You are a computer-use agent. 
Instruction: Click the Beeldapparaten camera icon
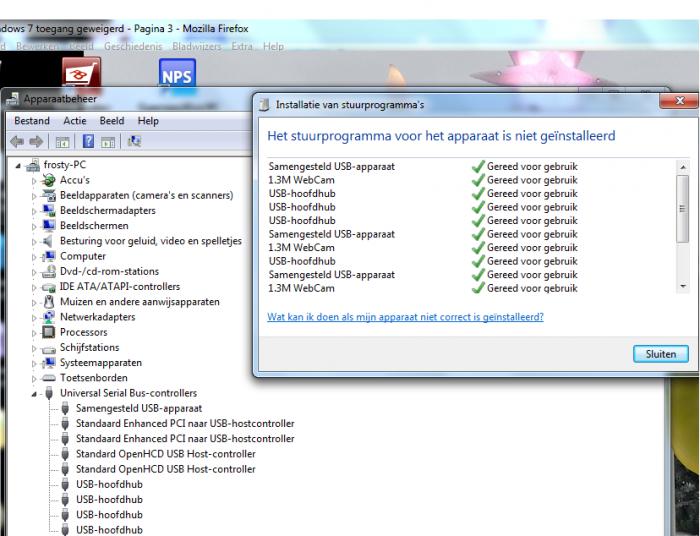click(48, 195)
